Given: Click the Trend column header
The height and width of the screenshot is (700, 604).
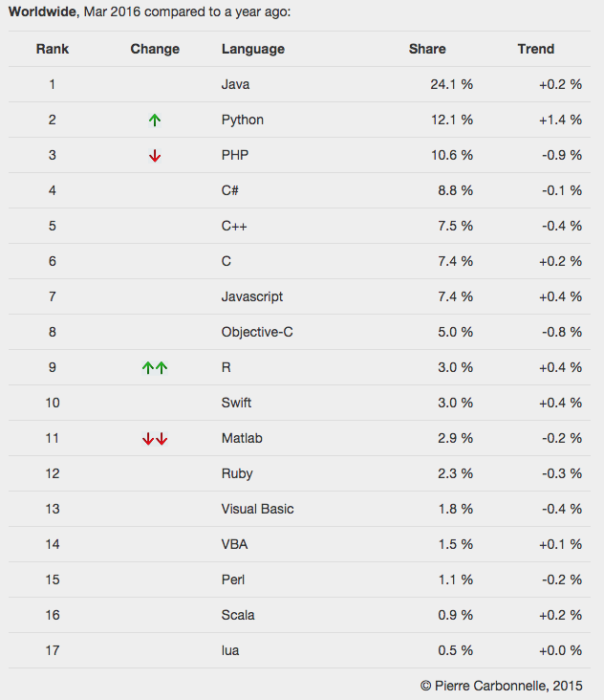Looking at the screenshot, I should [x=536, y=49].
